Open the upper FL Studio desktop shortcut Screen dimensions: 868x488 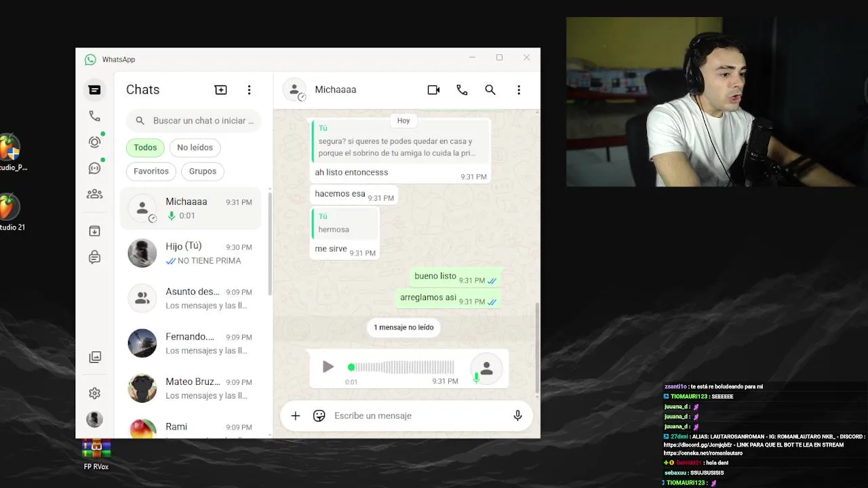click(x=11, y=153)
